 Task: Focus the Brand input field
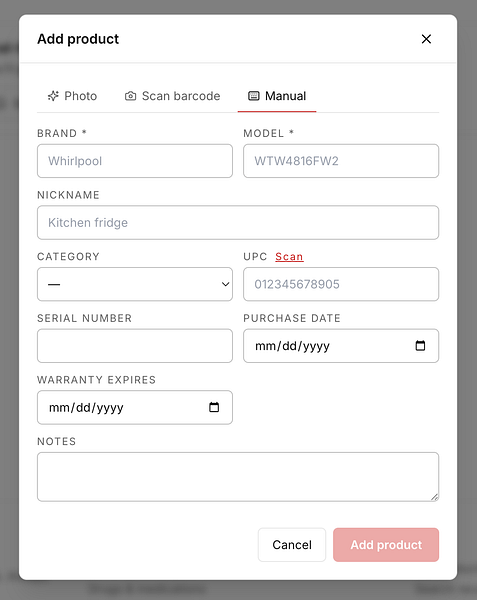(x=135, y=161)
